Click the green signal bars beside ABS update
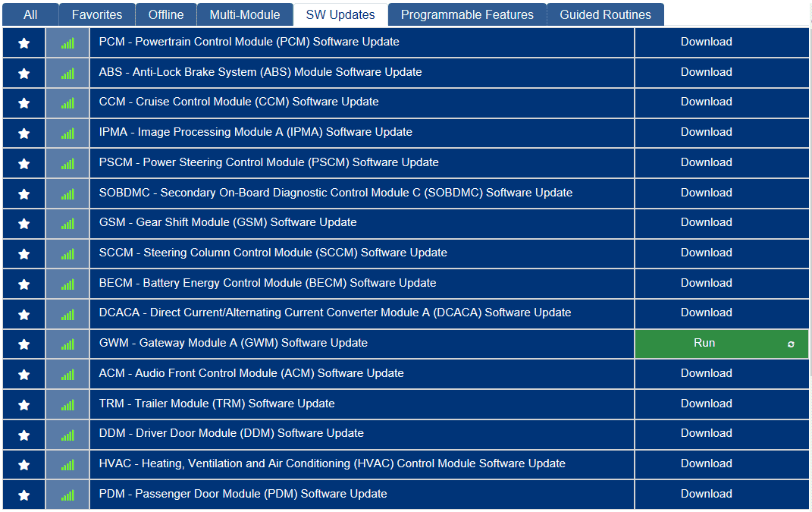The width and height of the screenshot is (812, 512). (67, 72)
